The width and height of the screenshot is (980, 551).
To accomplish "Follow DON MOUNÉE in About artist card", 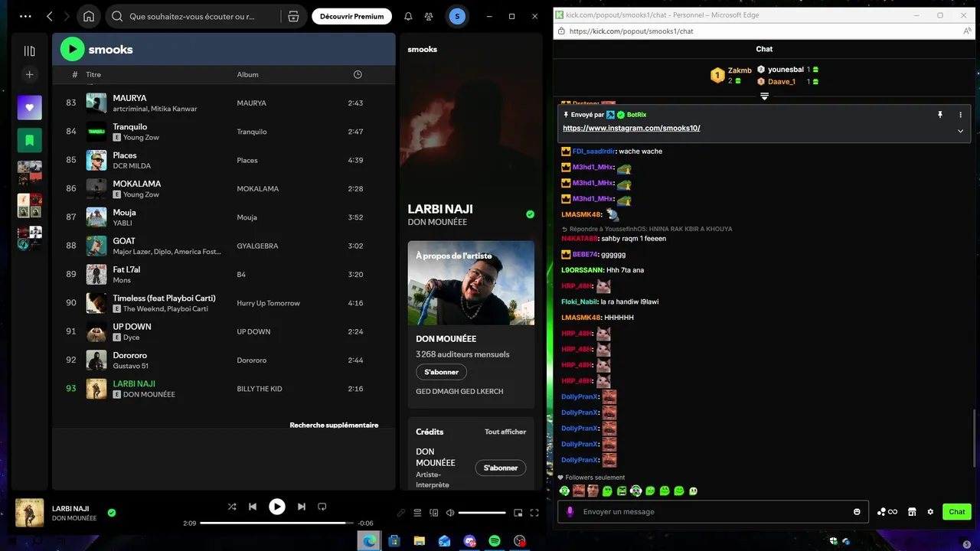I will pyautogui.click(x=441, y=372).
